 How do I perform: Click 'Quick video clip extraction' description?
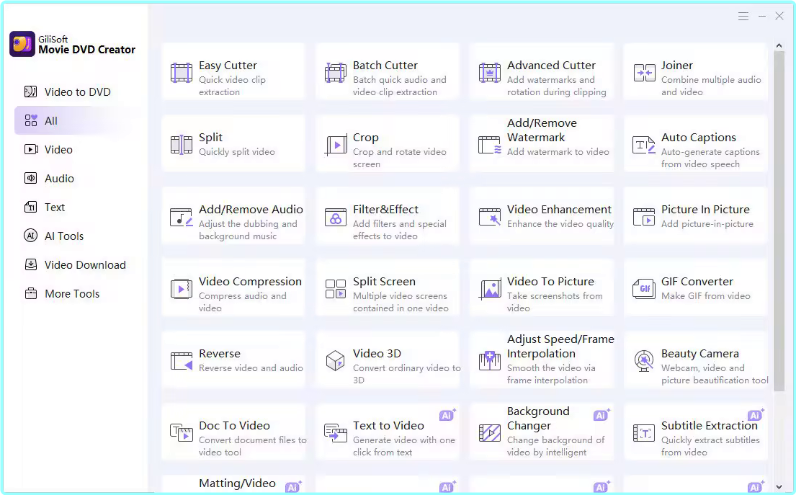click(232, 86)
